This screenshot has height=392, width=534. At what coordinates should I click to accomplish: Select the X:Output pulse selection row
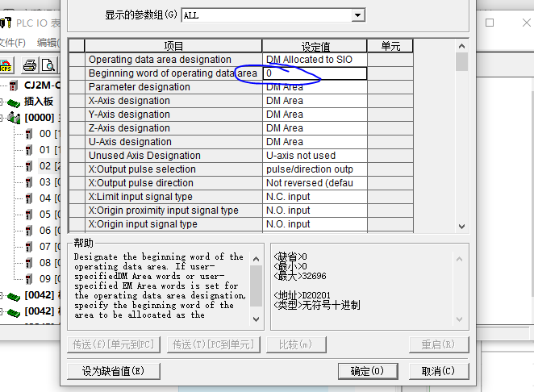173,169
